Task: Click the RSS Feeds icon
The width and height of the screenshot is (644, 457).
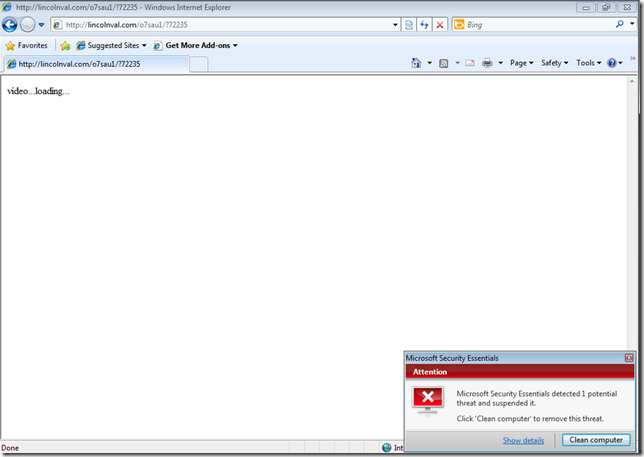Action: pyautogui.click(x=444, y=63)
